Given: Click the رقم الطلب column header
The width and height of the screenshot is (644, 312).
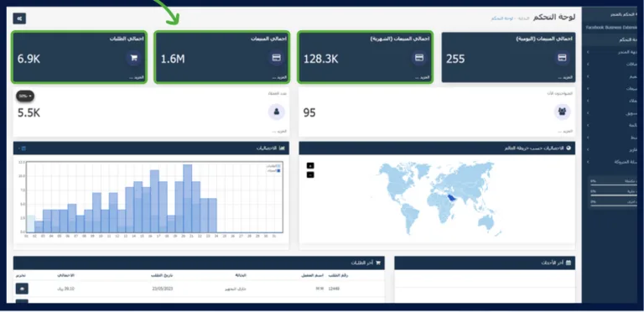Looking at the screenshot, I should [x=340, y=275].
